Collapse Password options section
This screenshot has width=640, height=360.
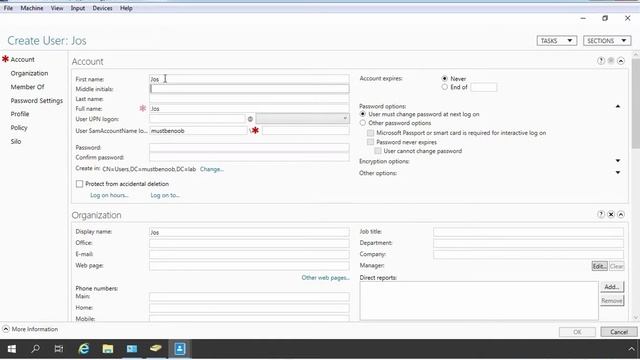pyautogui.click(x=618, y=107)
